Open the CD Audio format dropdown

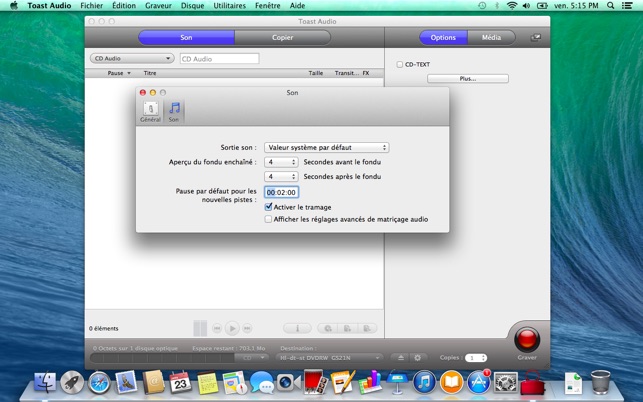pos(132,59)
